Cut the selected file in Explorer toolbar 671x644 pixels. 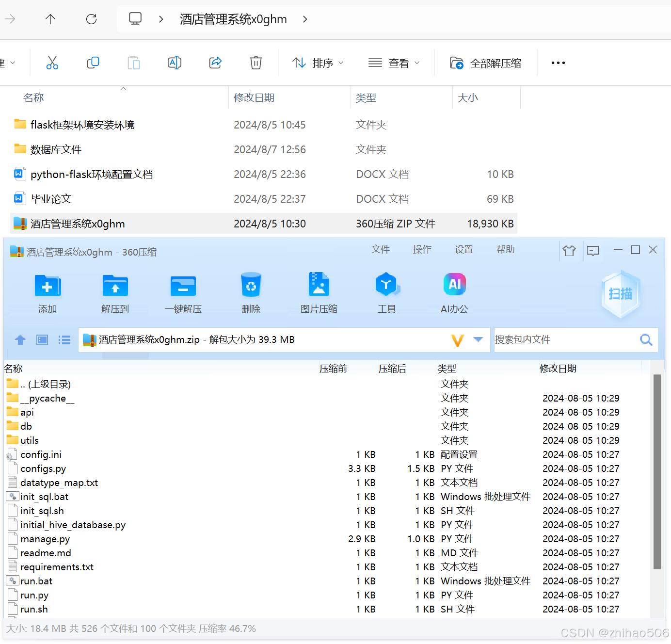[52, 63]
